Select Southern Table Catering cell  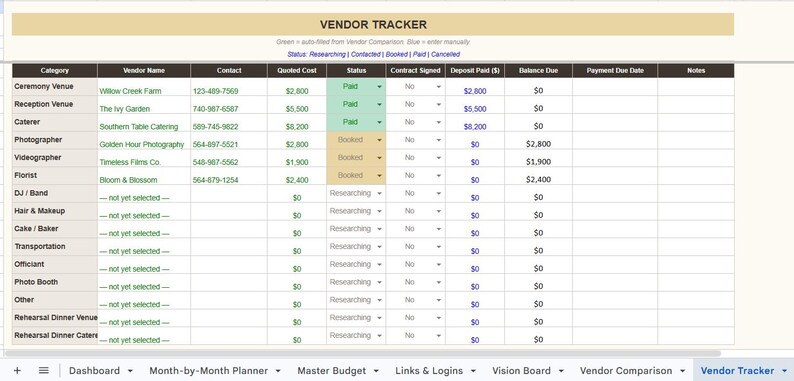point(144,122)
